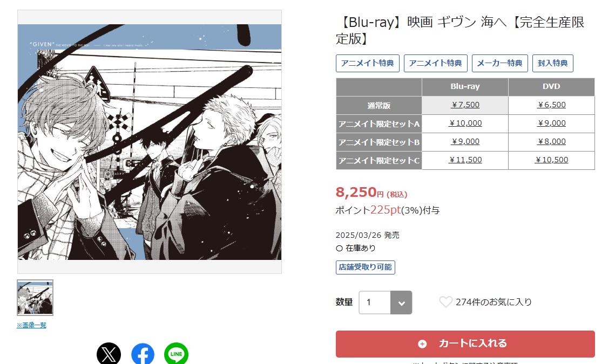Viewport: 615px width, 364px height.
Task: Select the quantity field showing 1
Action: click(375, 303)
